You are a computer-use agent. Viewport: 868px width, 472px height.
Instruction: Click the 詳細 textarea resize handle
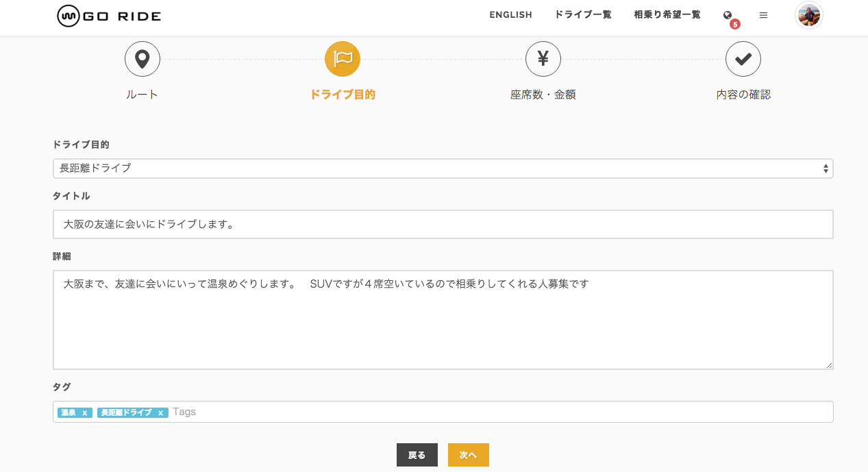pos(829,366)
